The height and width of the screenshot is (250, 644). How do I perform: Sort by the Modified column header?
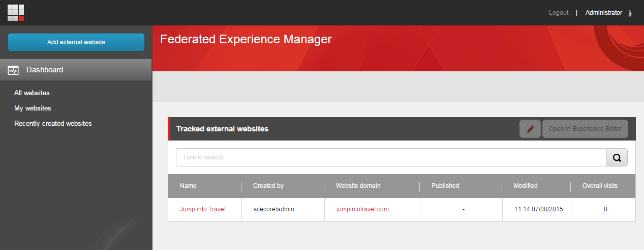pyautogui.click(x=526, y=186)
